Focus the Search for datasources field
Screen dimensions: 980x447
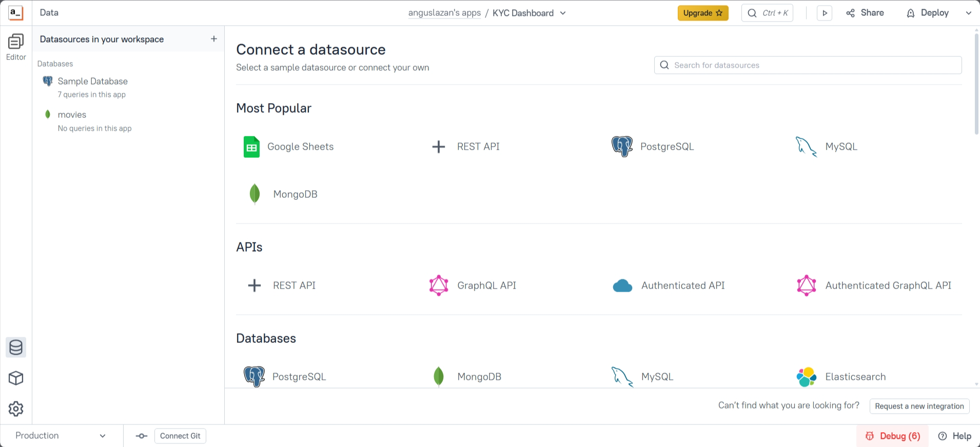(x=808, y=65)
